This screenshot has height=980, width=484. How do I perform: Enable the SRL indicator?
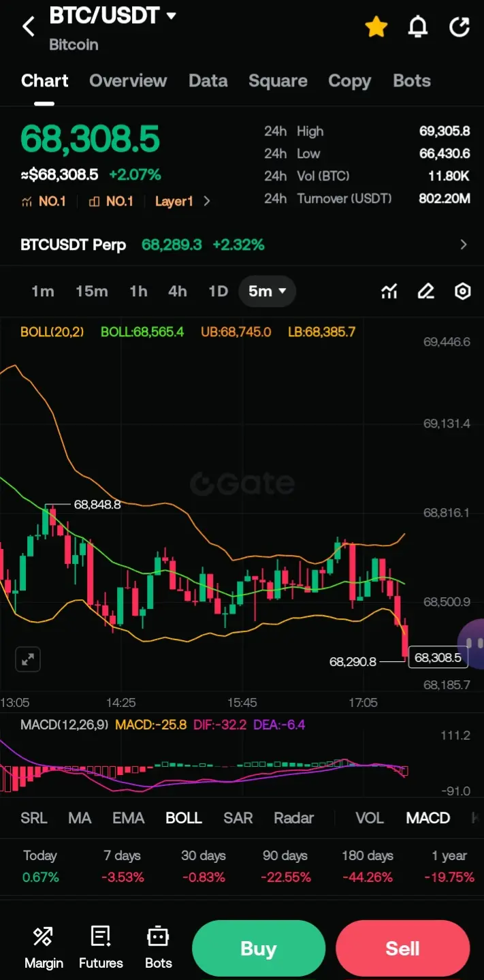click(34, 818)
